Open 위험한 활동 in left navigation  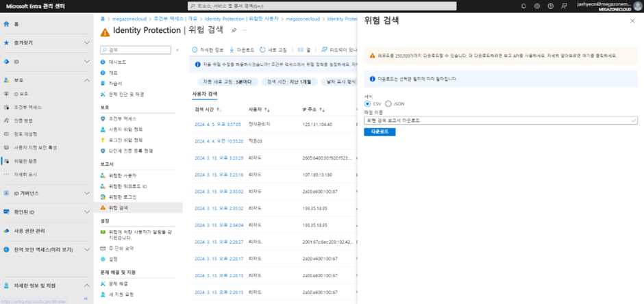point(25,161)
